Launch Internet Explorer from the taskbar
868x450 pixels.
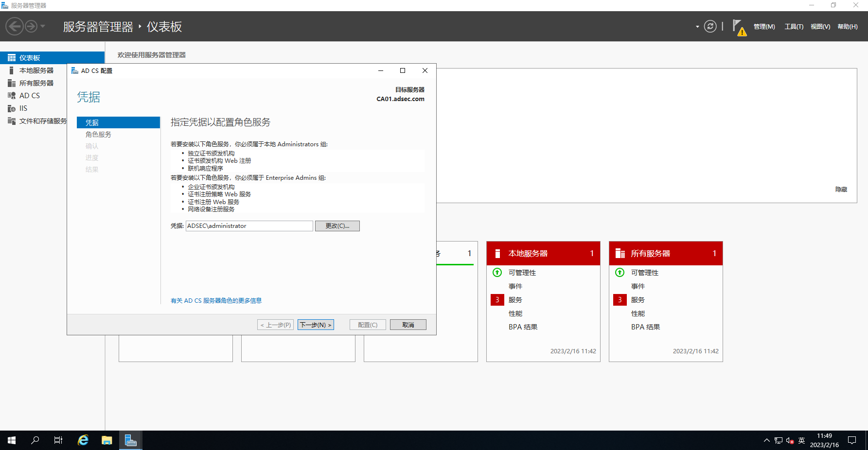coord(83,440)
